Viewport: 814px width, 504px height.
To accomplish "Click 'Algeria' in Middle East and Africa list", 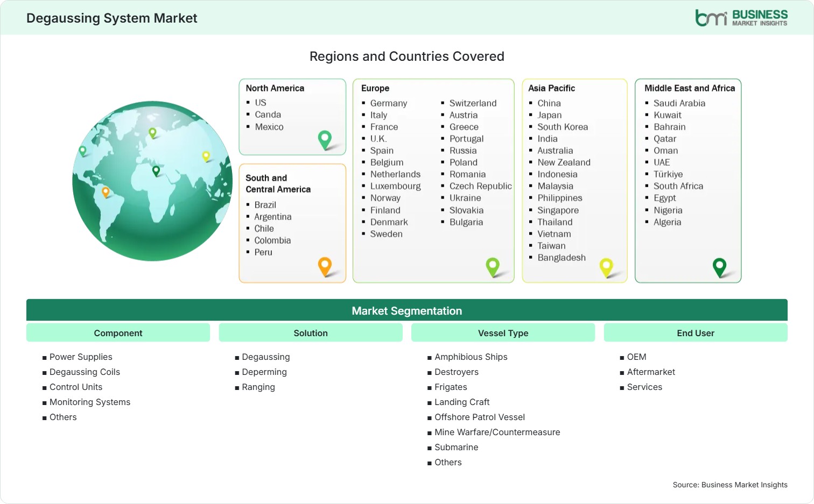I will coord(668,222).
